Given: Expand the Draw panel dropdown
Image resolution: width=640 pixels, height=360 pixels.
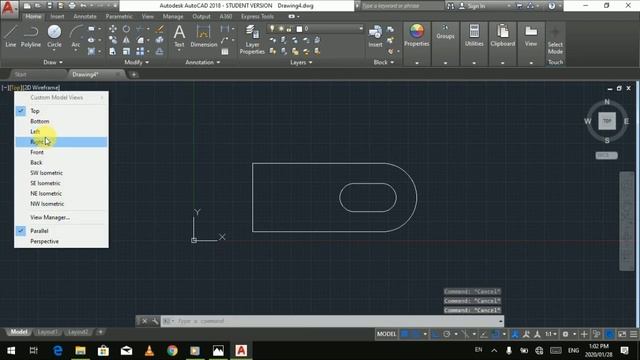Looking at the screenshot, I should 53,62.
